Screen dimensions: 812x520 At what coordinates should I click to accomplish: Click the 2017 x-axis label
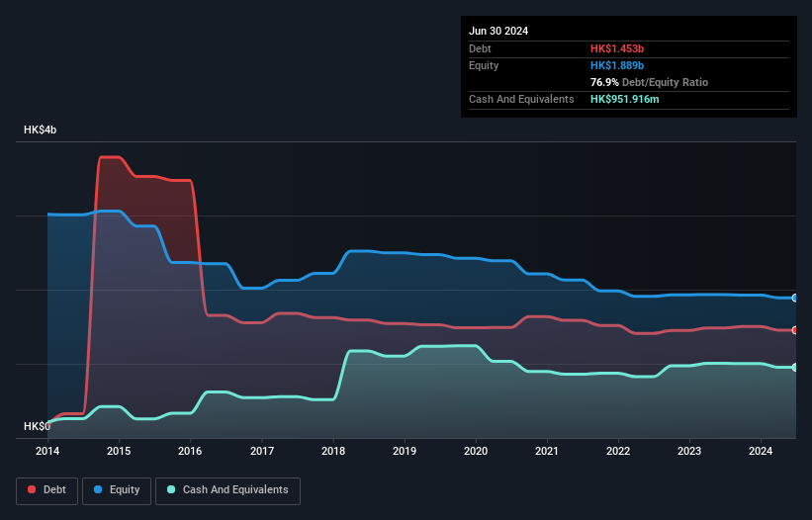(262, 451)
